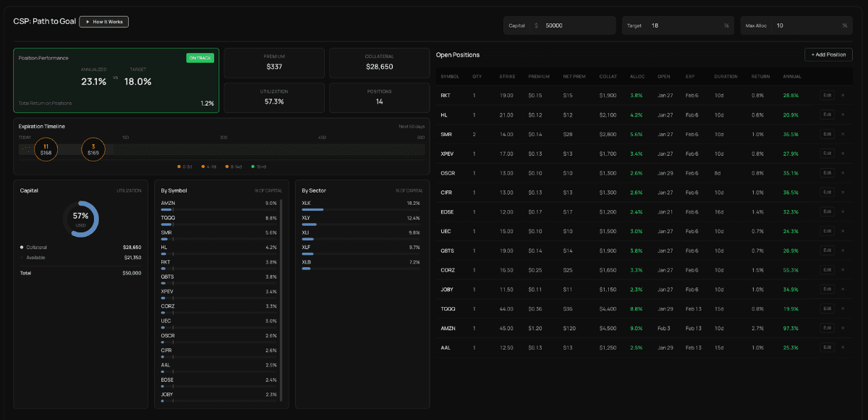Click the × icon for the TQQQ position
The height and width of the screenshot is (420, 868).
[842, 308]
